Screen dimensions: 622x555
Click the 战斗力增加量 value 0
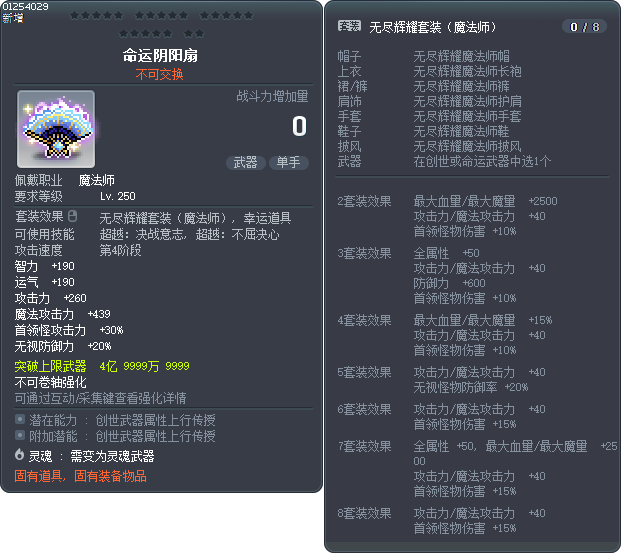click(x=299, y=126)
